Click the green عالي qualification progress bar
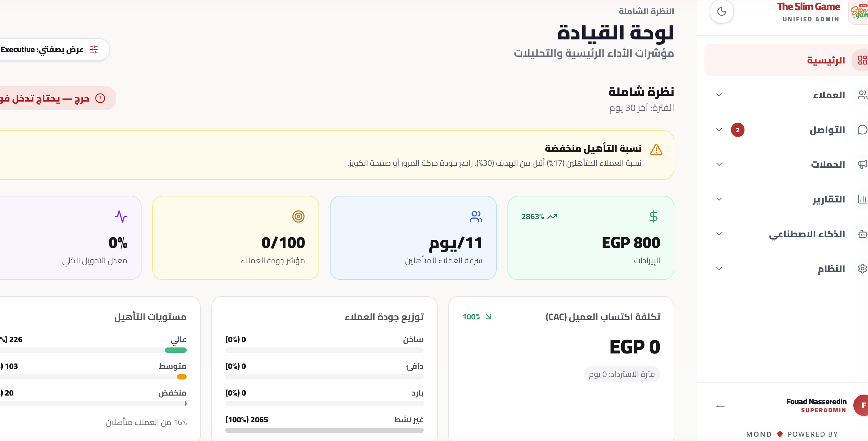Screen dimensions: 868x441 point(176,350)
